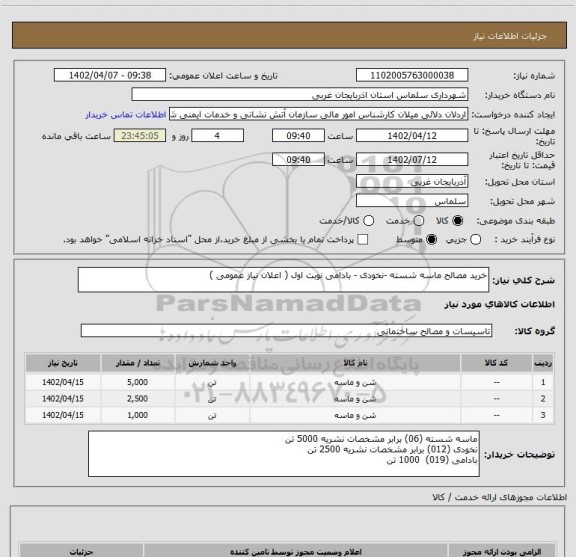Click the need number field 1102005763000038

click(x=412, y=75)
